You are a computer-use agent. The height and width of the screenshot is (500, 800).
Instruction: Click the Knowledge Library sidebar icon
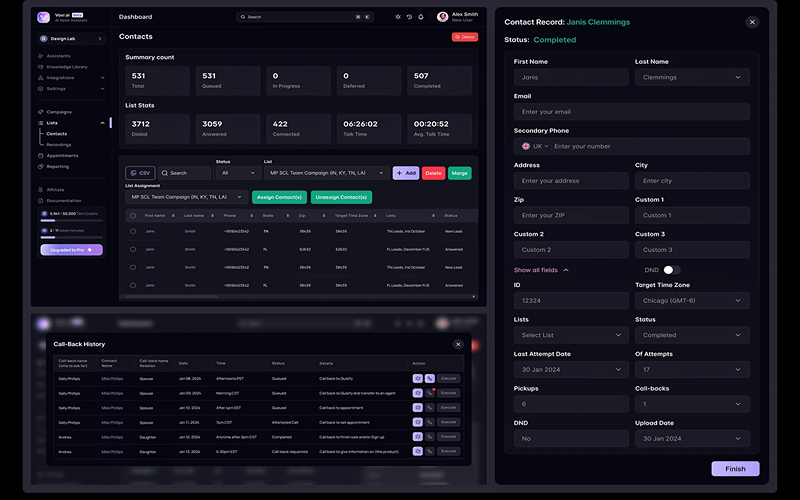(40, 67)
